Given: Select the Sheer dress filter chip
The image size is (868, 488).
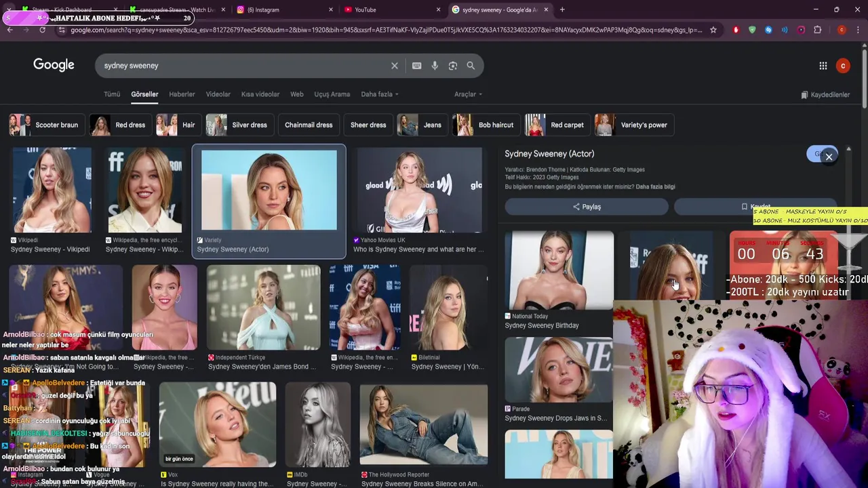Looking at the screenshot, I should [x=368, y=125].
